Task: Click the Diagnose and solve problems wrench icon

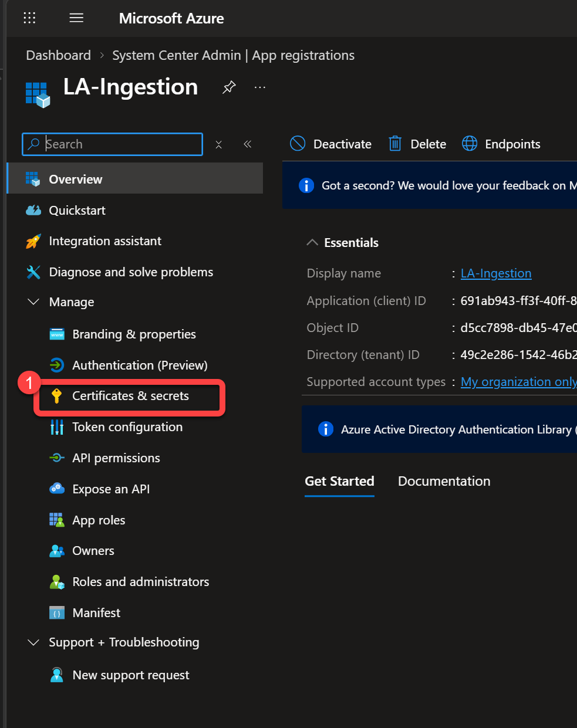Action: coord(33,272)
